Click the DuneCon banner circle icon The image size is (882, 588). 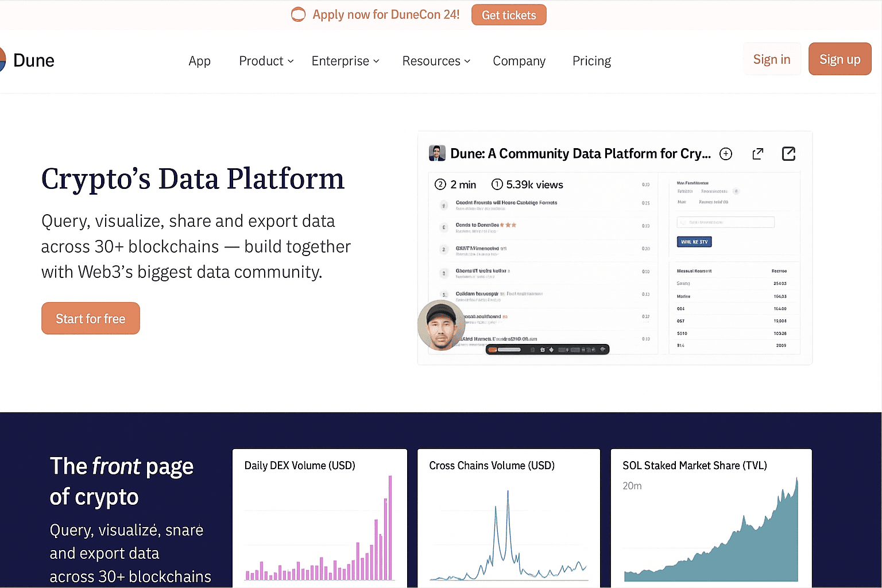(298, 14)
